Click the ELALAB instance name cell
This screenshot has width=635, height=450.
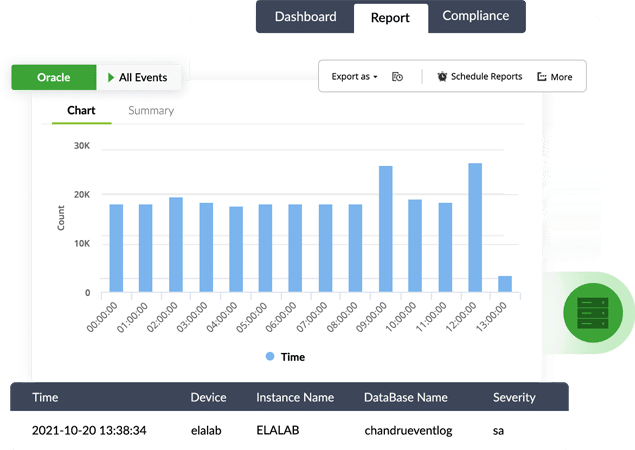(278, 430)
